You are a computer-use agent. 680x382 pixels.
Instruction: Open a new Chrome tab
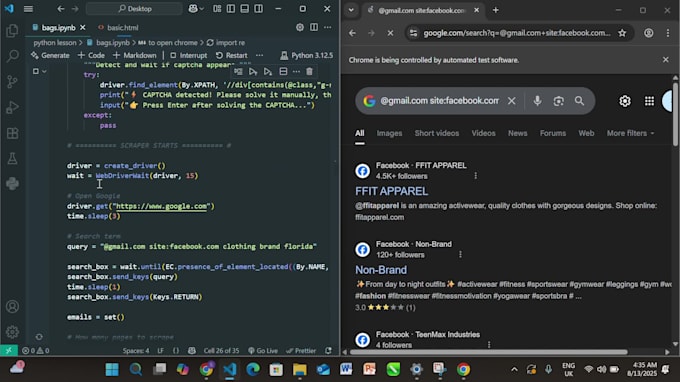[496, 10]
